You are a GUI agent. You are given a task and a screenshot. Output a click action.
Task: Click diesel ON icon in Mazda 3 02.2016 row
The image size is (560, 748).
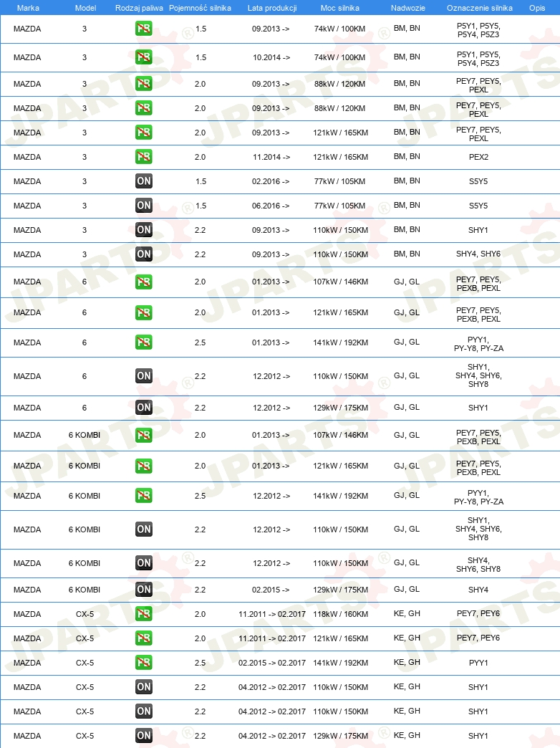click(143, 181)
